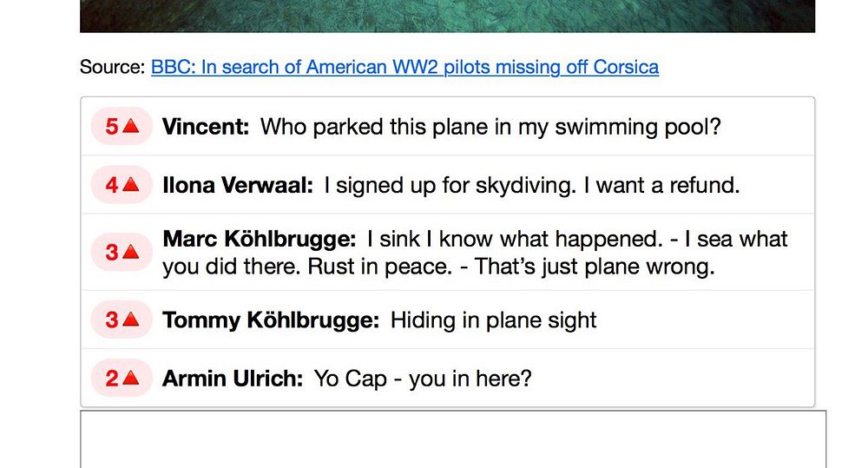Image resolution: width=868 pixels, height=468 pixels.
Task: Upvote Armin Ulrich's Yo Cap caption
Action: pyautogui.click(x=131, y=379)
